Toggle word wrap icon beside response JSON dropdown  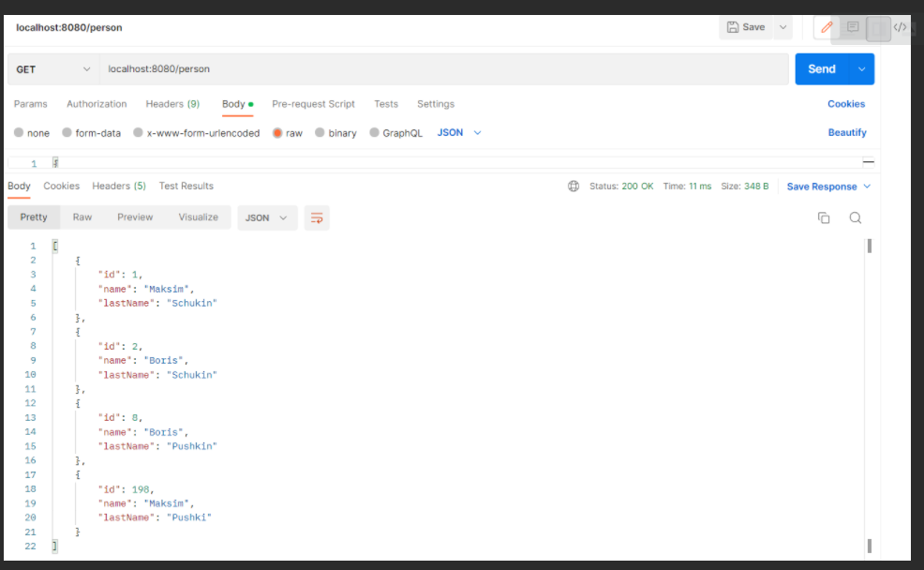[317, 217]
